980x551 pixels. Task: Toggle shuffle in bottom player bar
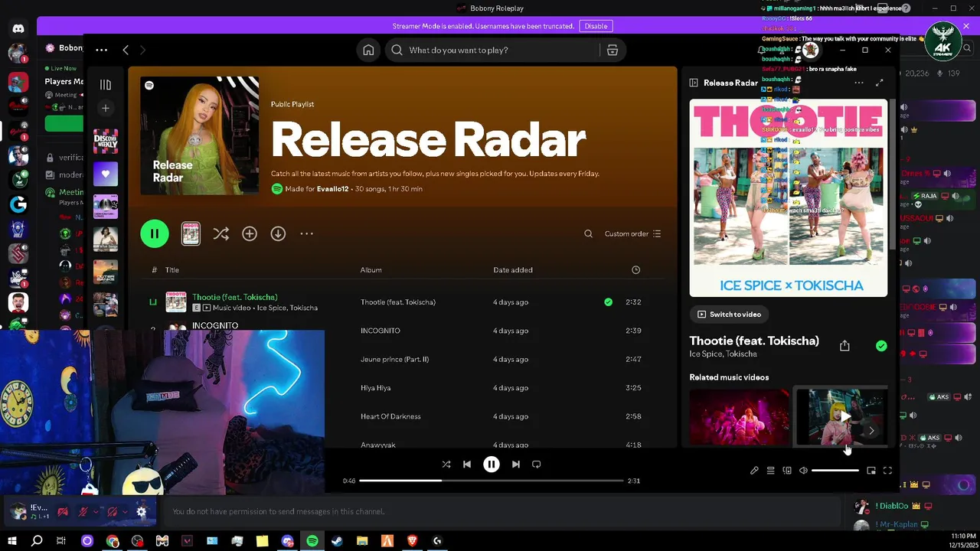click(446, 464)
